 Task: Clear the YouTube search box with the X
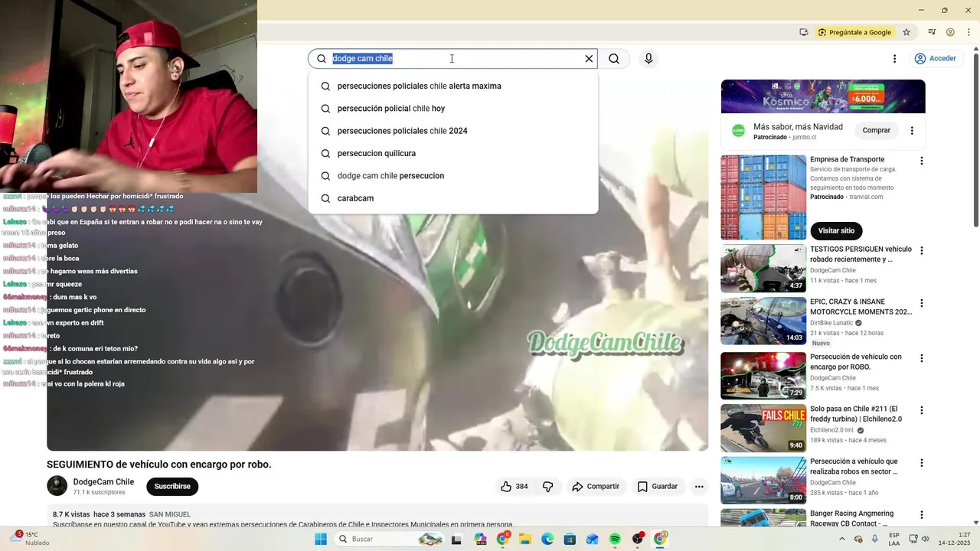pos(589,59)
